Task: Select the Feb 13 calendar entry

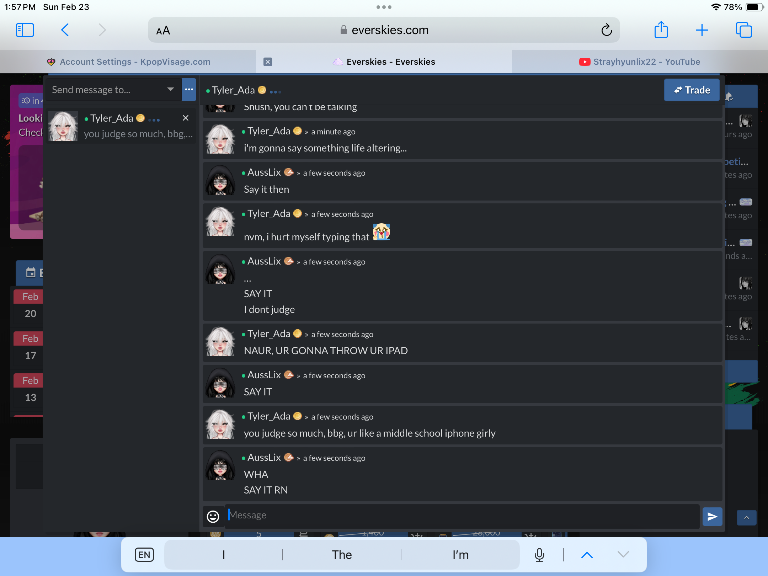Action: (29, 389)
